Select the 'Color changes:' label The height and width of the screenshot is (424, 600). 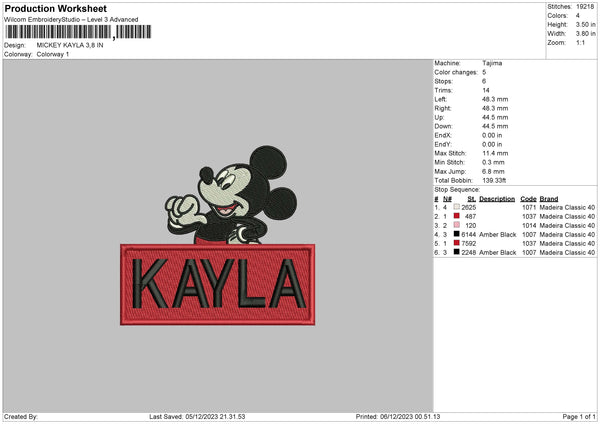[456, 72]
